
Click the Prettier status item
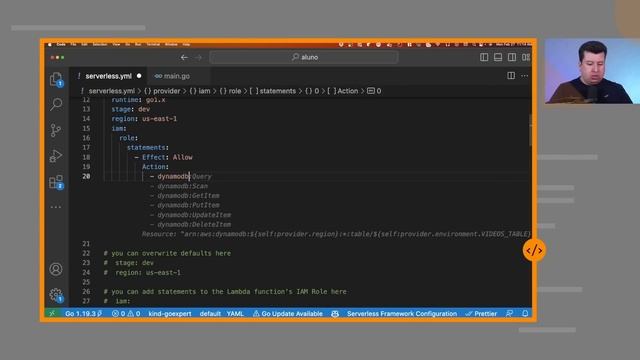pos(481,313)
